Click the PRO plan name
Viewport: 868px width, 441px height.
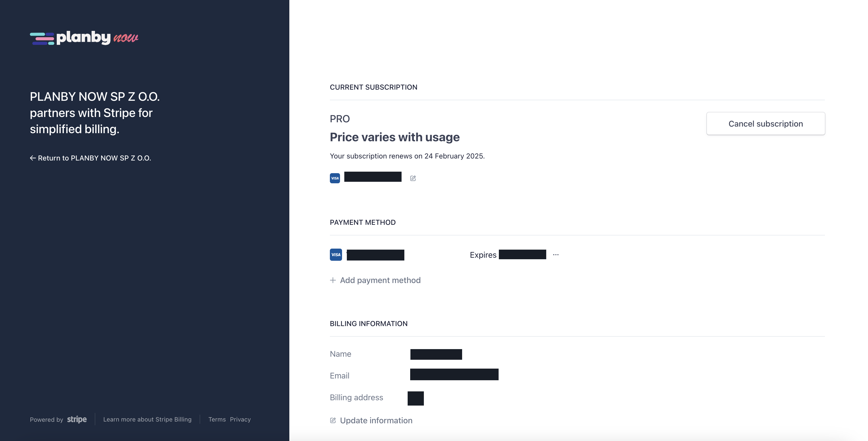click(340, 119)
